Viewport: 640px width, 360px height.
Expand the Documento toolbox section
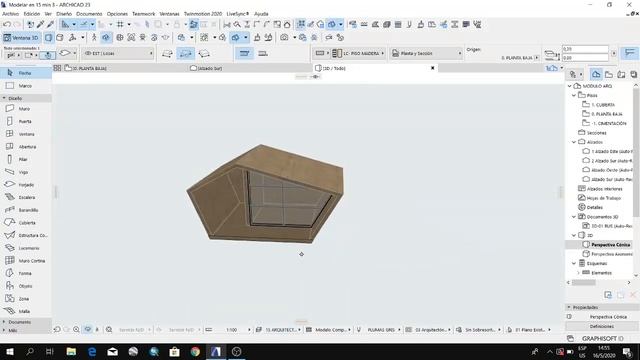(x=25, y=322)
